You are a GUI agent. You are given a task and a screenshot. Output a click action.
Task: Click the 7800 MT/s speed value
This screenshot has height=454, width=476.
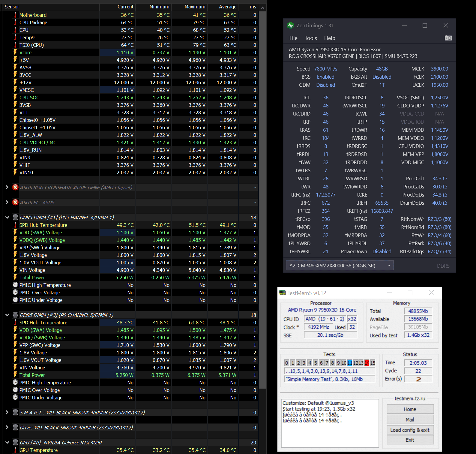point(326,69)
